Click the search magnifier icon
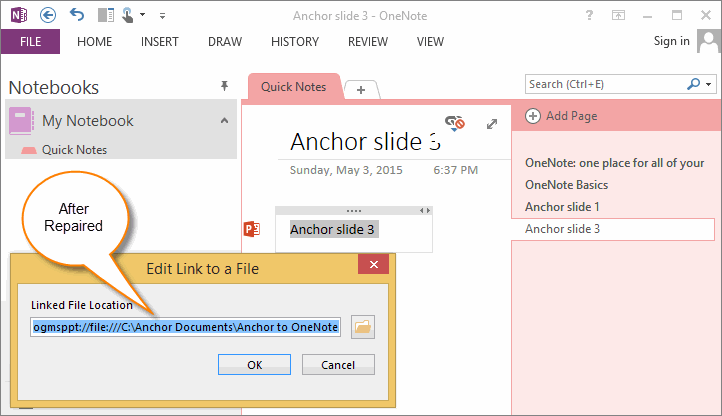The width and height of the screenshot is (722, 416). point(693,84)
